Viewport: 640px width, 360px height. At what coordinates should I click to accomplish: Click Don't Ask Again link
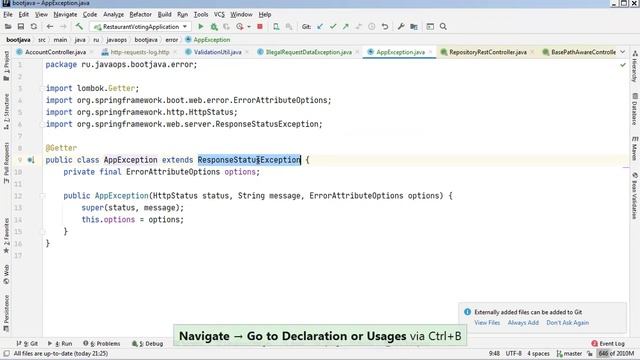[x=567, y=322]
